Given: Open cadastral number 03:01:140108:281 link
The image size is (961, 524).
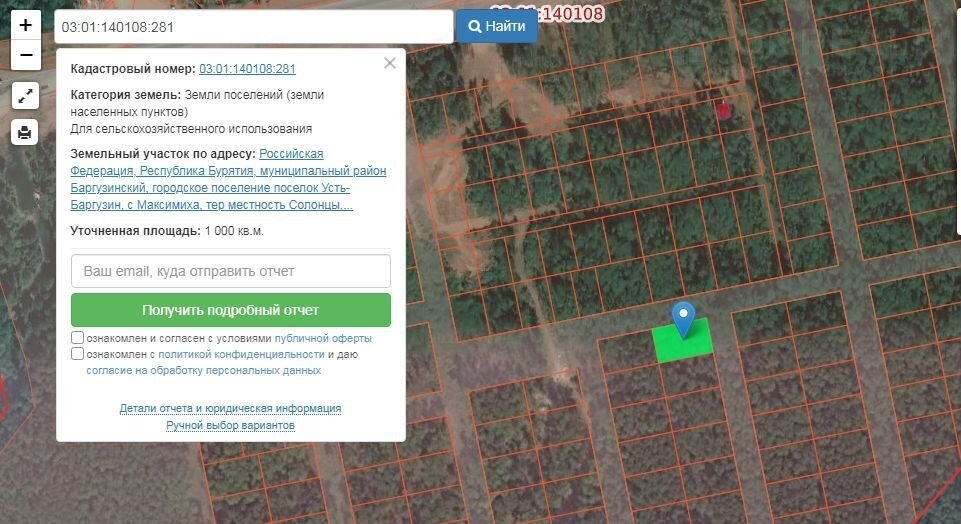Looking at the screenshot, I should (247, 69).
